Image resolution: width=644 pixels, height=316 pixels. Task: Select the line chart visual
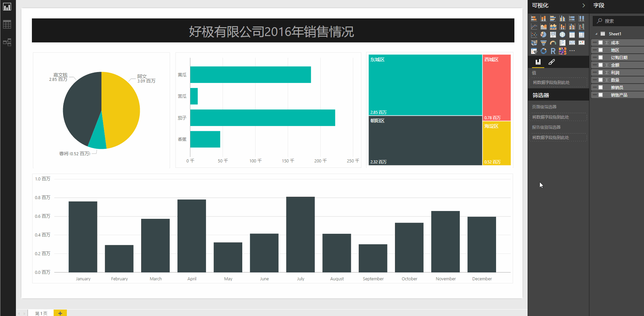pos(534,27)
